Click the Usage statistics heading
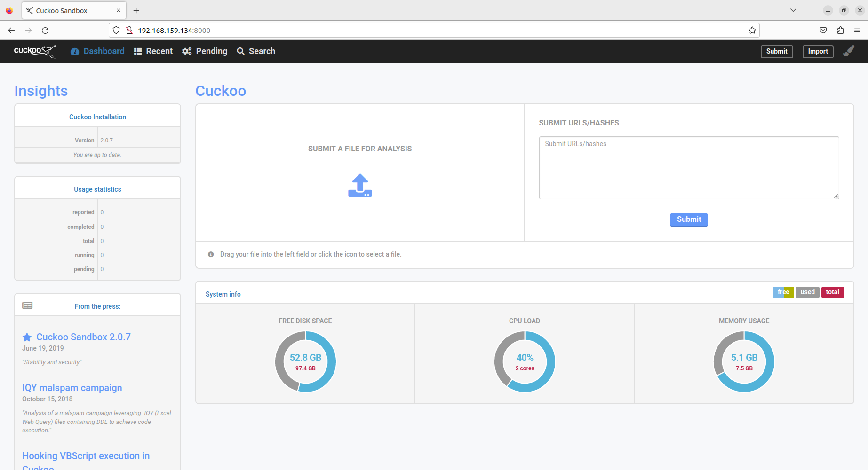 97,189
